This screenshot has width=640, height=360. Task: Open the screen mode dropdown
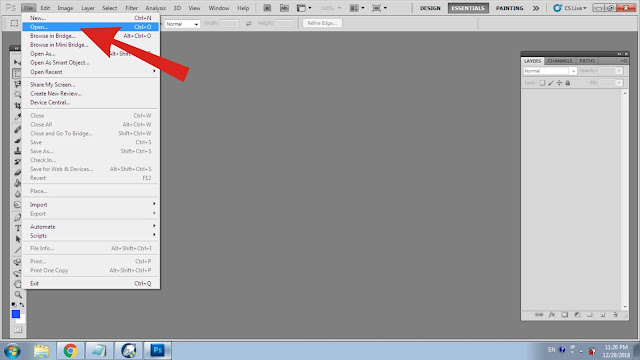pyautogui.click(x=380, y=8)
